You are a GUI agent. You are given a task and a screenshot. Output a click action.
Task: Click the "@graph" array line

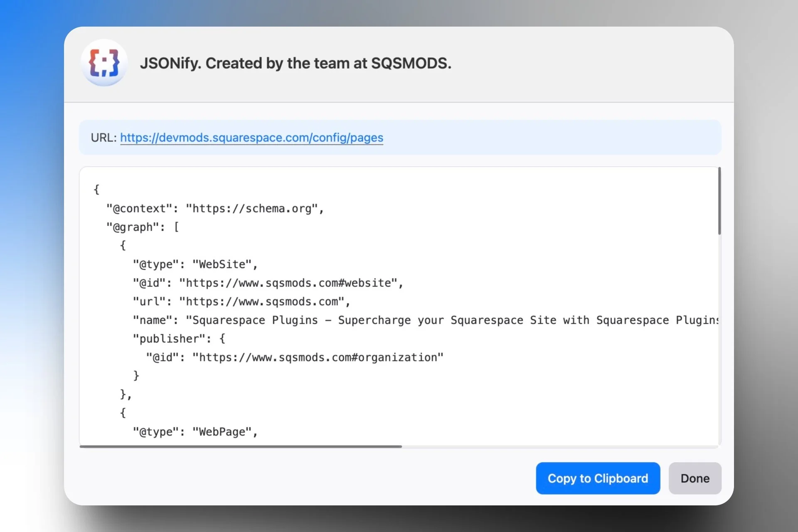point(143,227)
